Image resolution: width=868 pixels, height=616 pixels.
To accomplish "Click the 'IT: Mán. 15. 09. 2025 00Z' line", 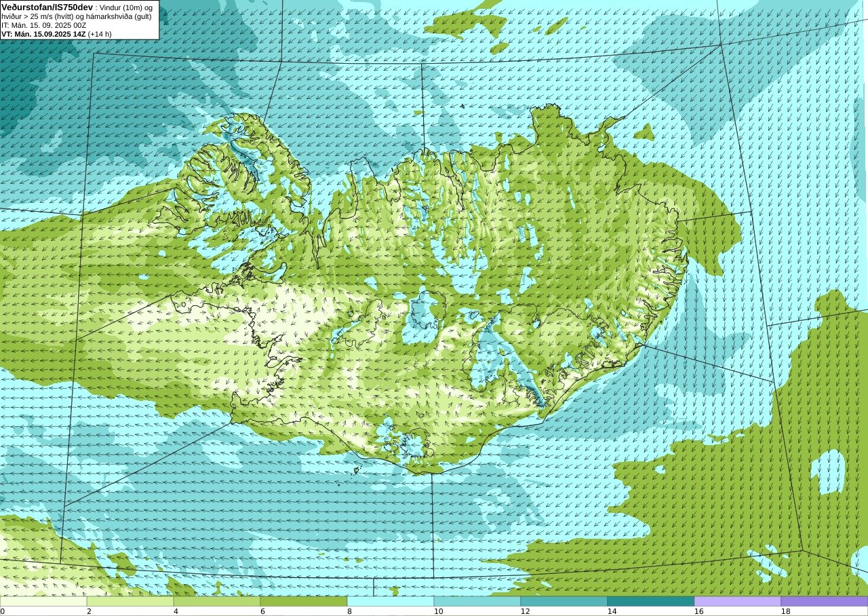I will point(44,26).
